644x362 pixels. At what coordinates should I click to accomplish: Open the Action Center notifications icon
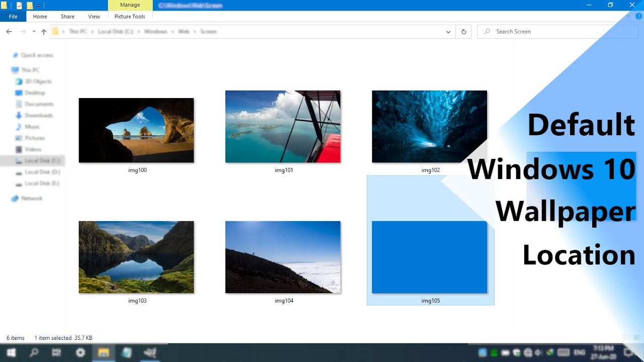pos(629,352)
